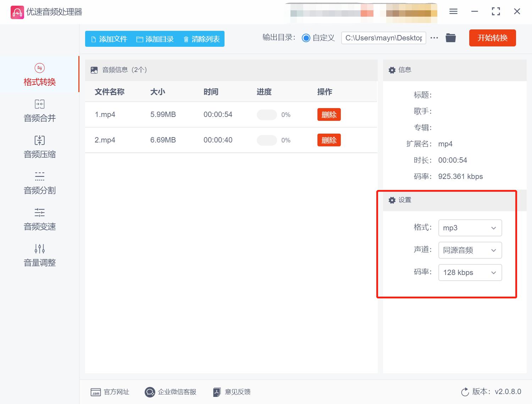Click the progress bar for 1.mp4
The image size is (532, 404).
tap(267, 114)
